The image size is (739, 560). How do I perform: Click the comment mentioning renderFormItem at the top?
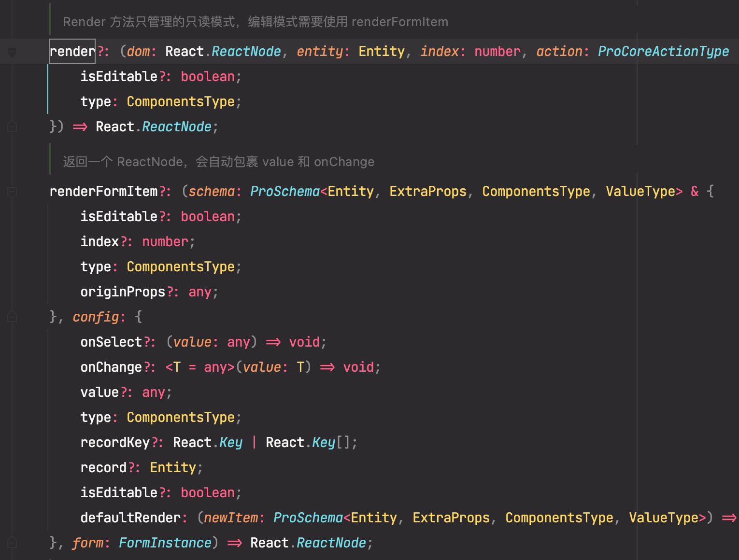click(x=255, y=21)
